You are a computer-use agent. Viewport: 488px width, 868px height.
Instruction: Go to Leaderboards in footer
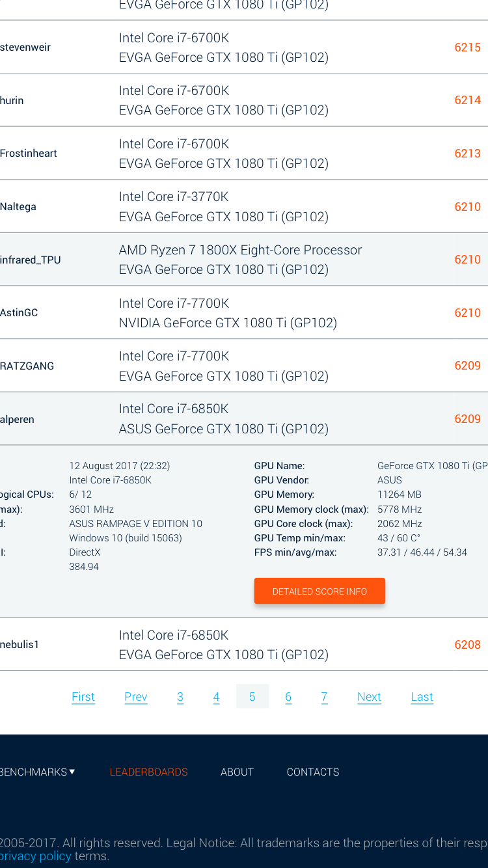tap(148, 772)
